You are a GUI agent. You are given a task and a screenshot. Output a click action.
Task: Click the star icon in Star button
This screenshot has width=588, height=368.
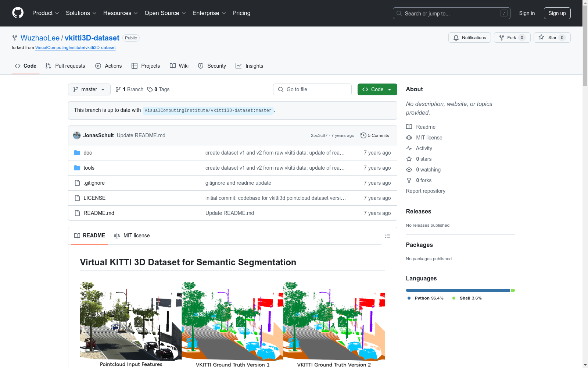click(x=541, y=38)
